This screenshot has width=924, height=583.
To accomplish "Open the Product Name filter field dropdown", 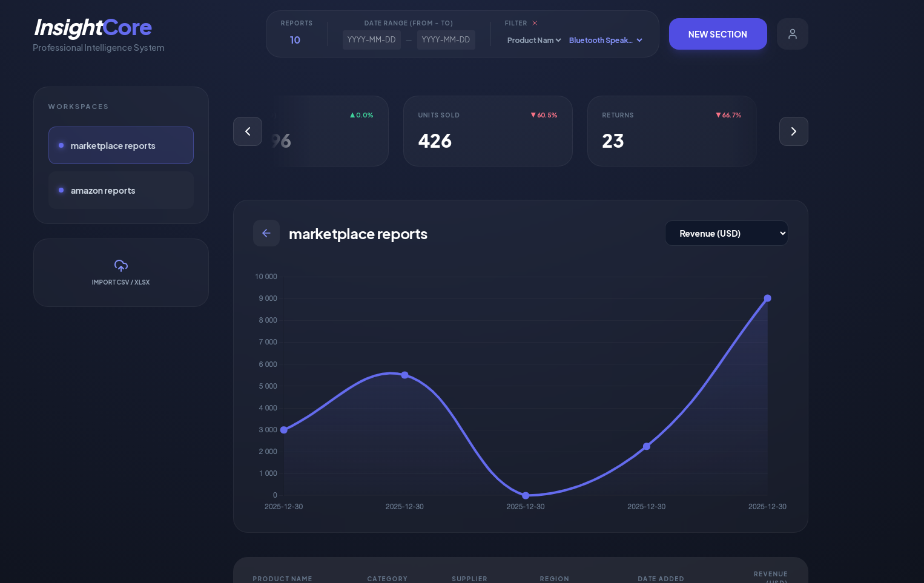I will point(534,40).
